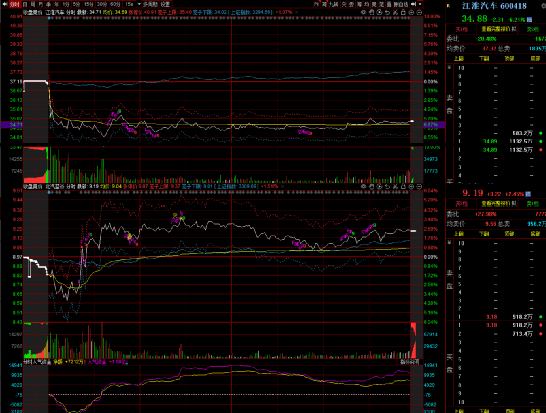
Task: Switch to the 日 daily period tab
Action: [x=25, y=4]
